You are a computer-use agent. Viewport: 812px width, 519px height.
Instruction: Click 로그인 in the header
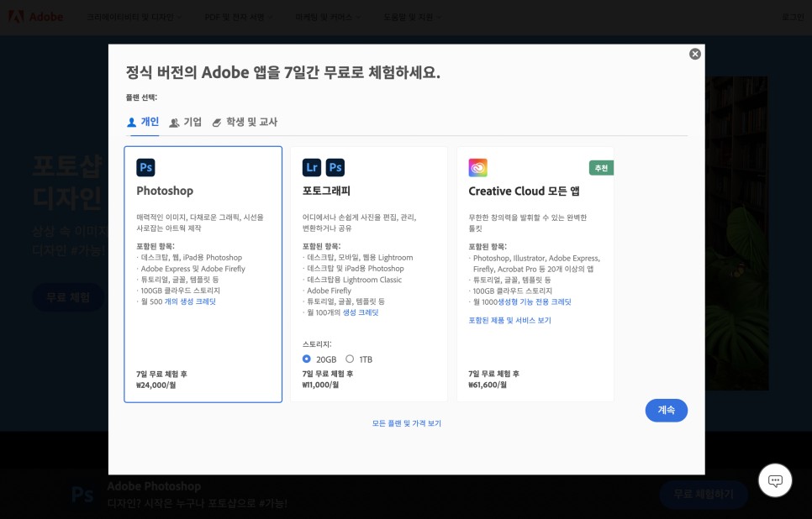coord(793,17)
